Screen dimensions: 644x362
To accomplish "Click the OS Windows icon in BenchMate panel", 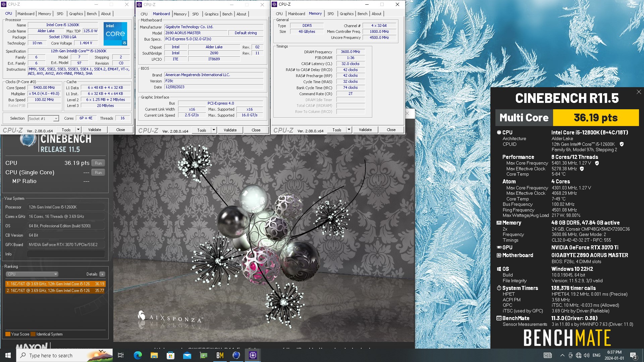I will [x=499, y=269].
